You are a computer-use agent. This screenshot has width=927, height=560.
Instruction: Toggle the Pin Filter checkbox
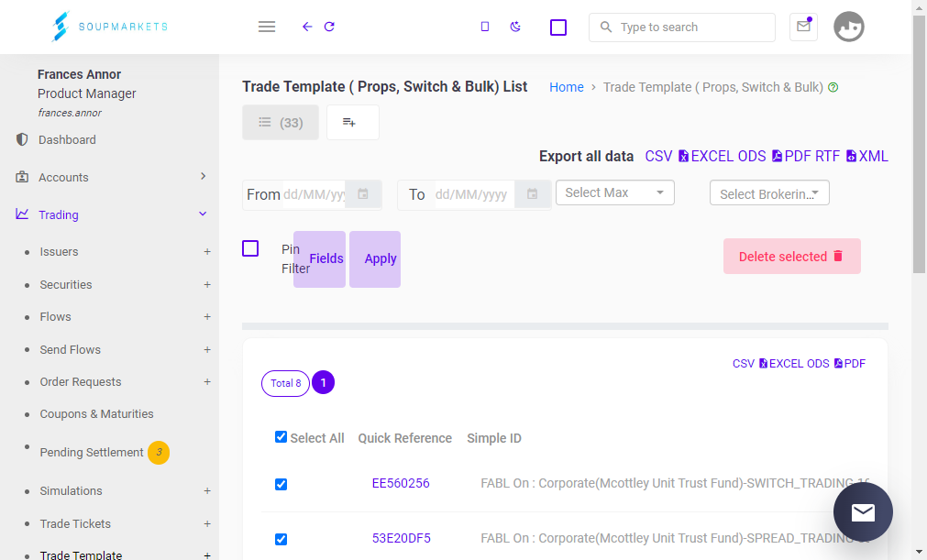pos(250,248)
